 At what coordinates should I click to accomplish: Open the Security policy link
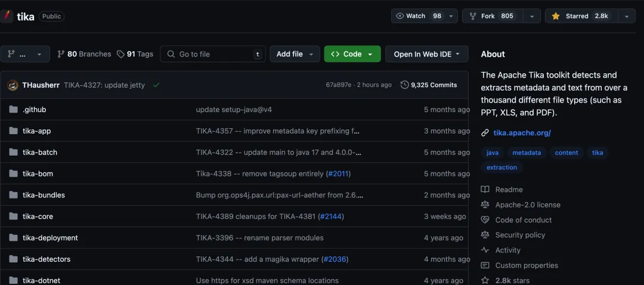pyautogui.click(x=520, y=235)
